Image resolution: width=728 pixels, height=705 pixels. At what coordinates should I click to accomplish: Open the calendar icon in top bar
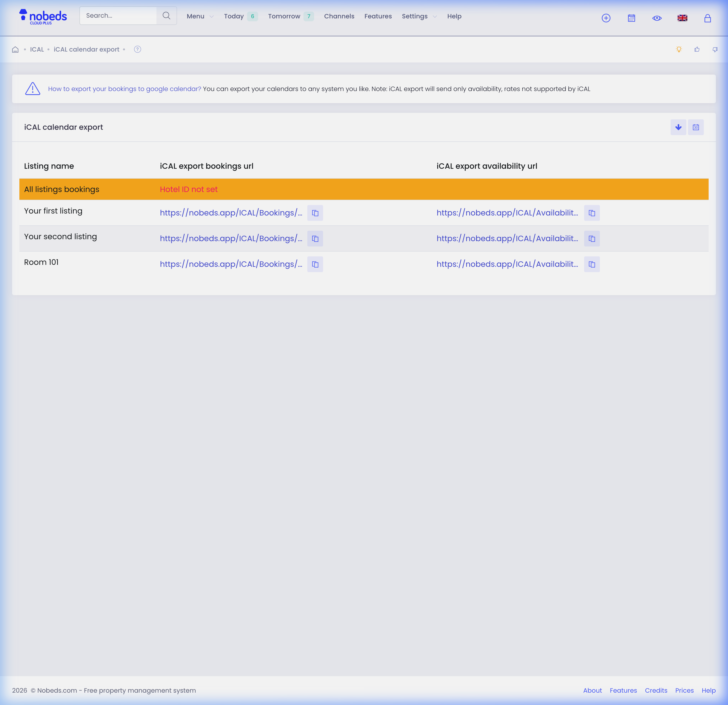[x=631, y=18]
